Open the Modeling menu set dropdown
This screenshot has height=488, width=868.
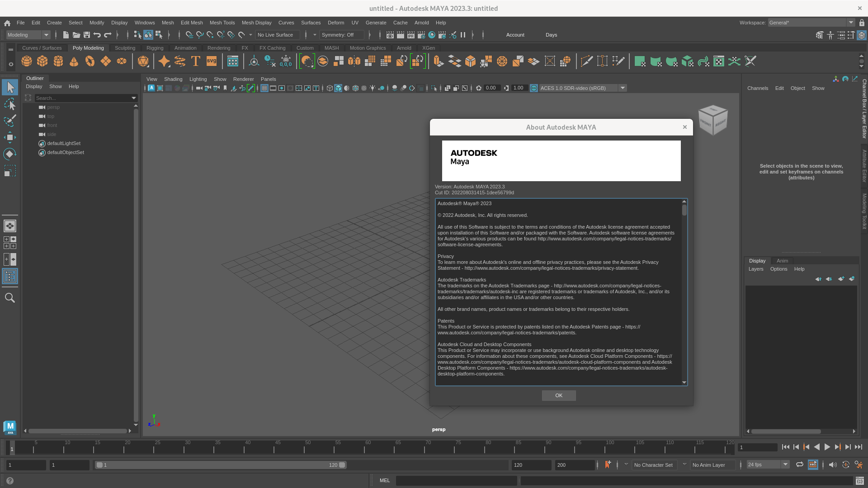coord(28,35)
